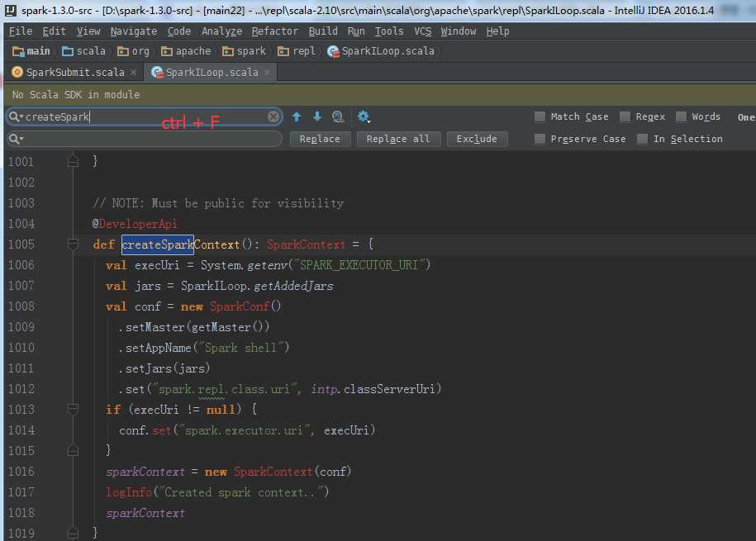Enable In Selection checkbox
The width and height of the screenshot is (756, 541).
click(642, 139)
